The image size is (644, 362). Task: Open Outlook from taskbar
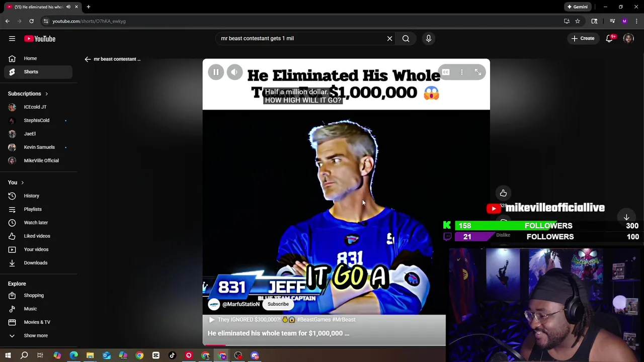(x=107, y=355)
